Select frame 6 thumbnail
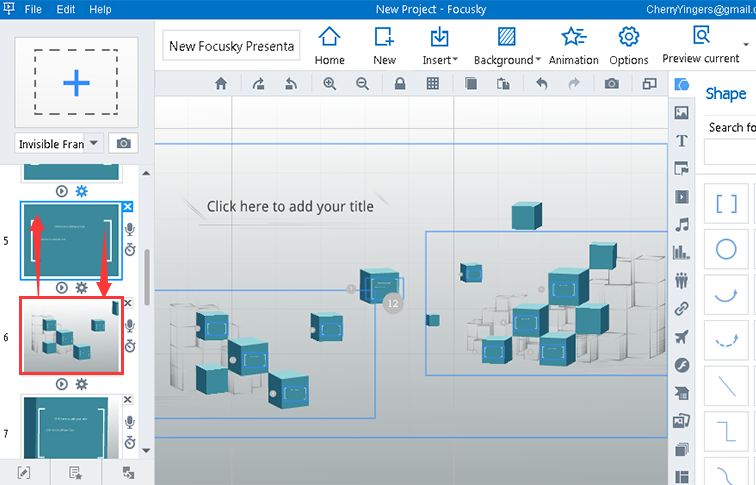This screenshot has width=756, height=485. 71,336
